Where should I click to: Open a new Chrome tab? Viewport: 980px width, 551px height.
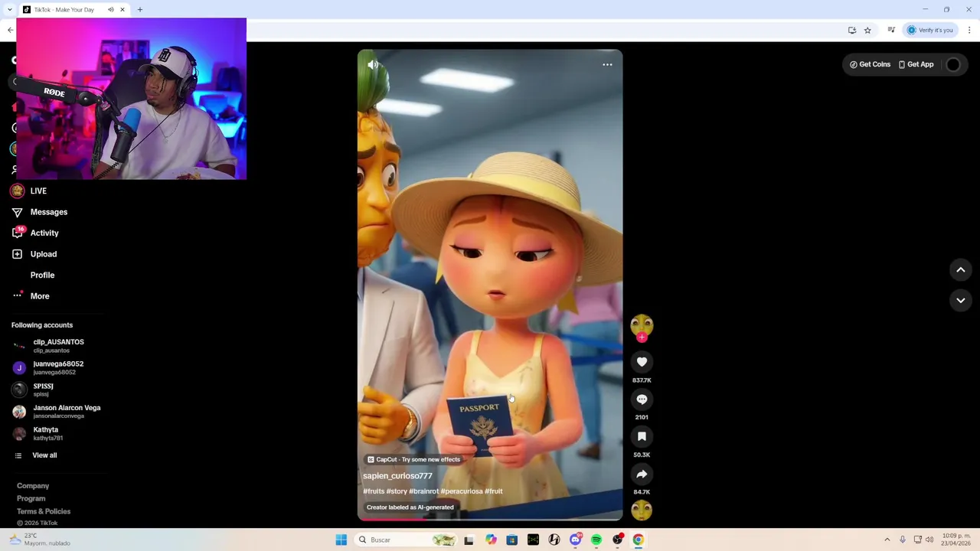pos(140,10)
